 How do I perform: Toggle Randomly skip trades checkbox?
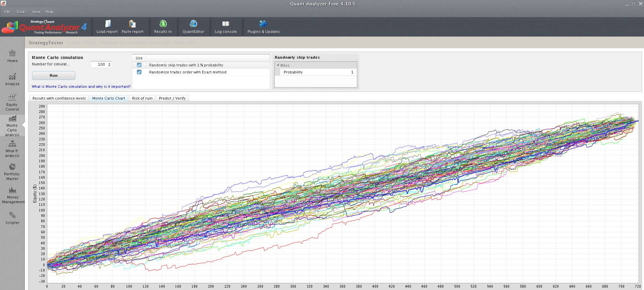tap(139, 65)
